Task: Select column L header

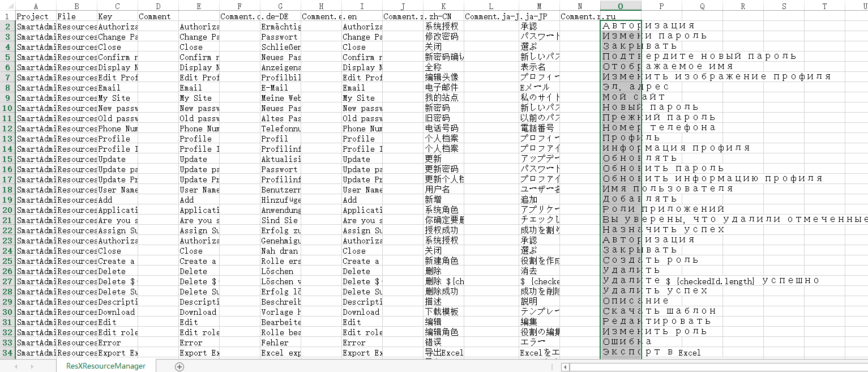Action: (x=491, y=6)
